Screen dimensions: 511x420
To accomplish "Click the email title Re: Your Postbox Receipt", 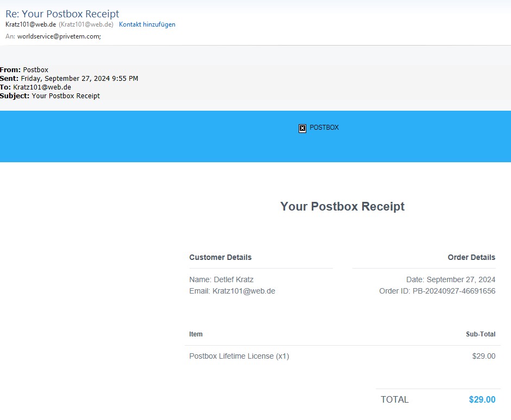I will pos(62,14).
